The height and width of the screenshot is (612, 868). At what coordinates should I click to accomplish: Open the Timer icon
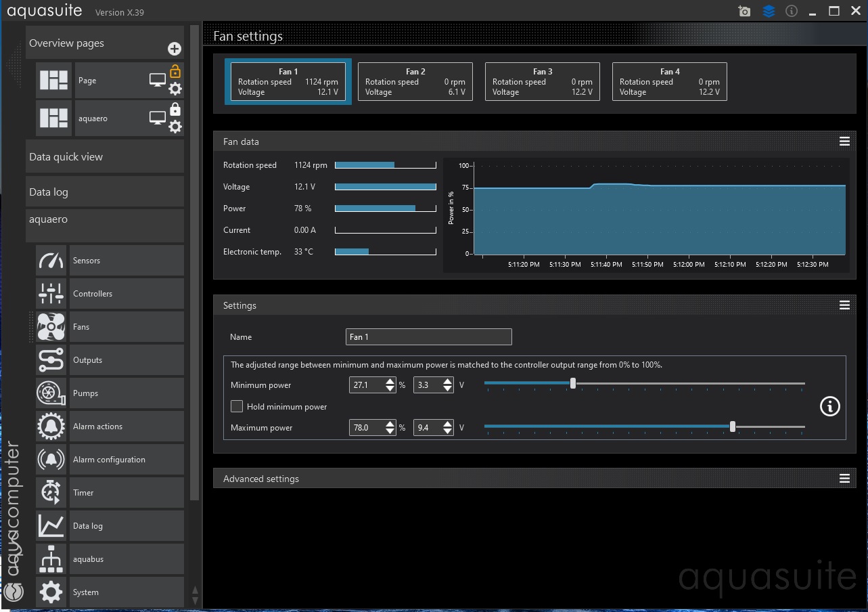point(51,493)
